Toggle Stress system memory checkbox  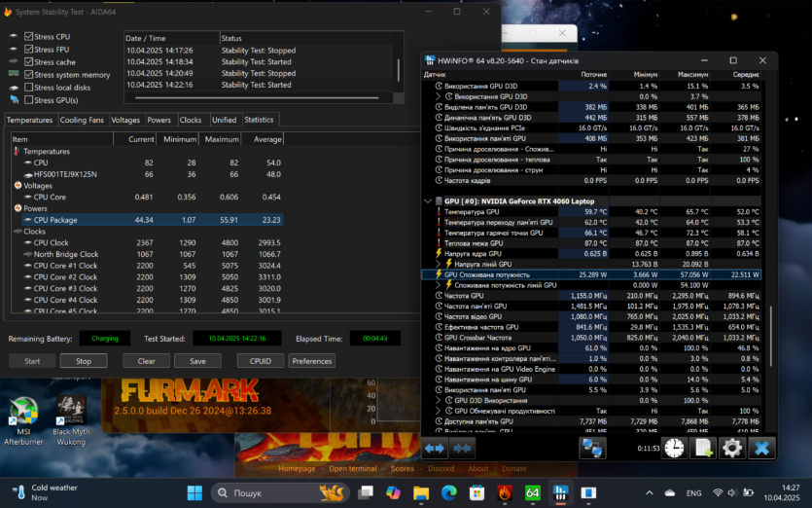[x=29, y=75]
